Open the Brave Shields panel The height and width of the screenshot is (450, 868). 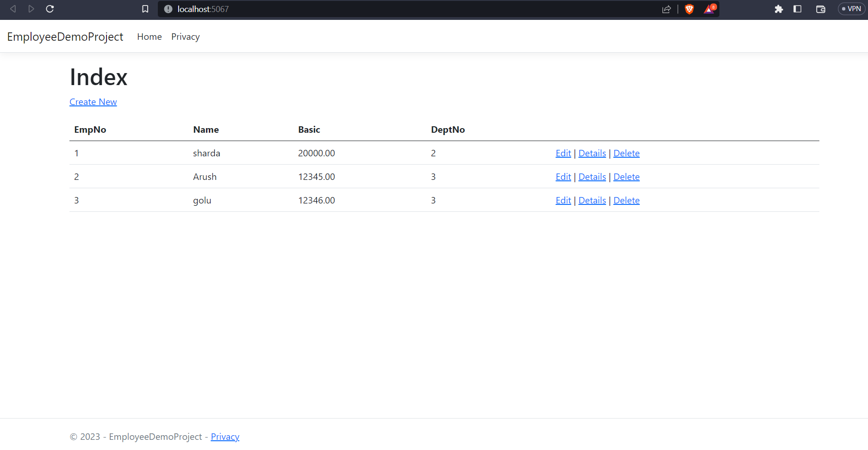689,9
